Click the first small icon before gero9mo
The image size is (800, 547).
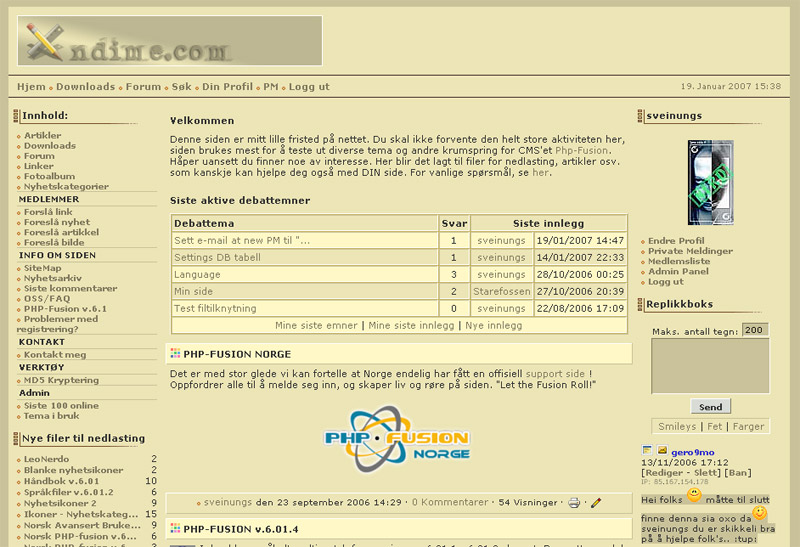(x=647, y=450)
